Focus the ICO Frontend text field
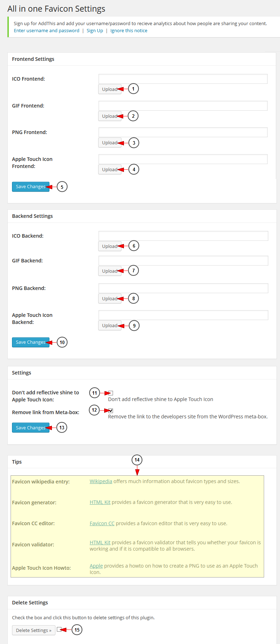The width and height of the screenshot is (280, 644). coord(183,79)
